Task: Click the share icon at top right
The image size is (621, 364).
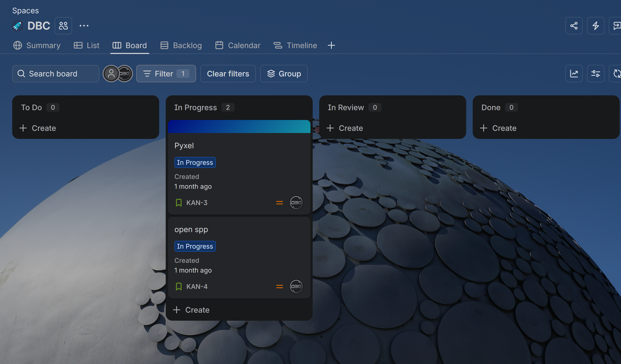Action: [574, 26]
